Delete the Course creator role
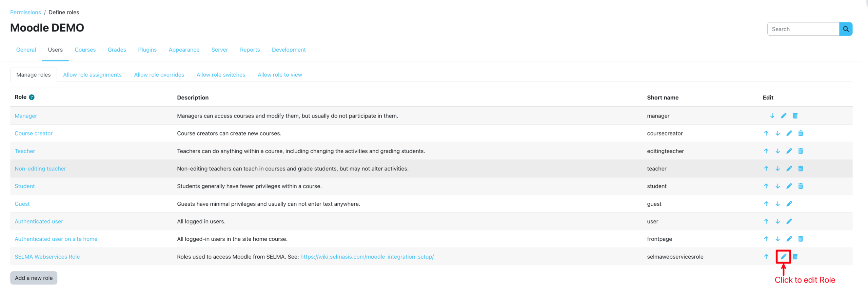The image size is (868, 293). pyautogui.click(x=801, y=133)
